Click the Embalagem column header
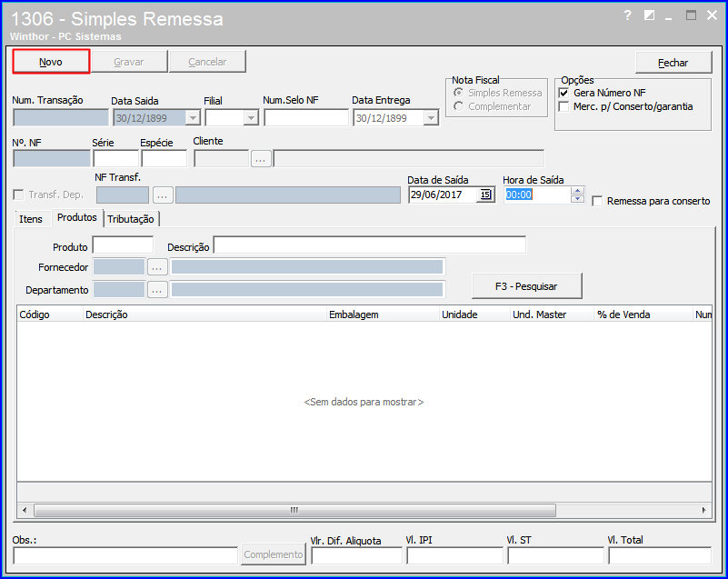The width and height of the screenshot is (728, 579). (x=384, y=314)
